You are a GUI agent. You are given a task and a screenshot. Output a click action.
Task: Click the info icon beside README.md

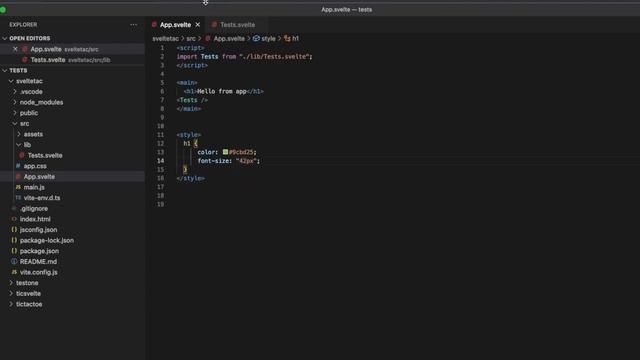[x=14, y=261]
